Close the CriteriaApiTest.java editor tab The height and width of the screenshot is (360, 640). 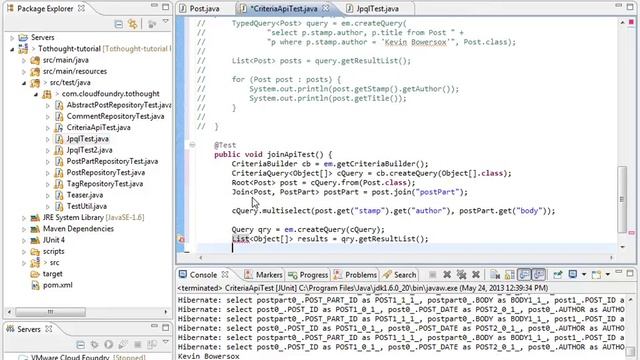(325, 8)
